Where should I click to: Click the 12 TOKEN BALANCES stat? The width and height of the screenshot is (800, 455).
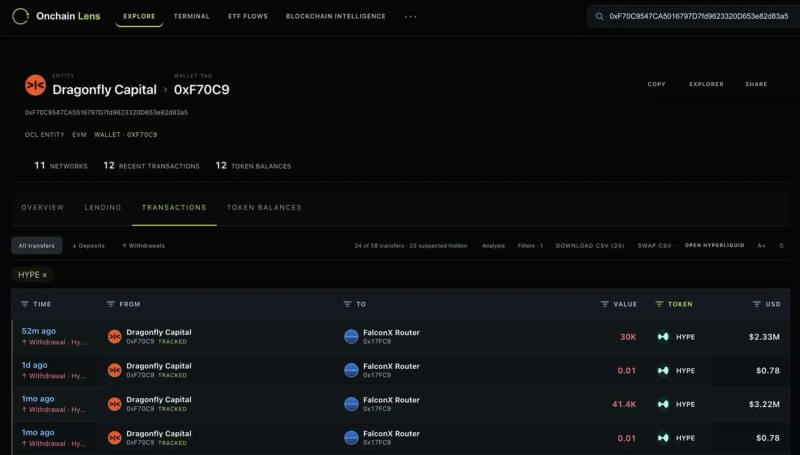[254, 166]
